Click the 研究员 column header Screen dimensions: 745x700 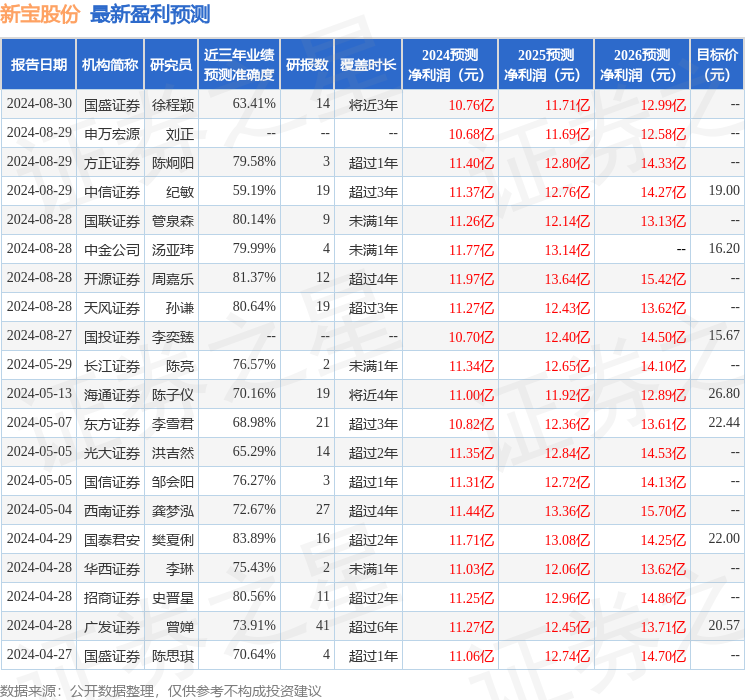tap(171, 65)
